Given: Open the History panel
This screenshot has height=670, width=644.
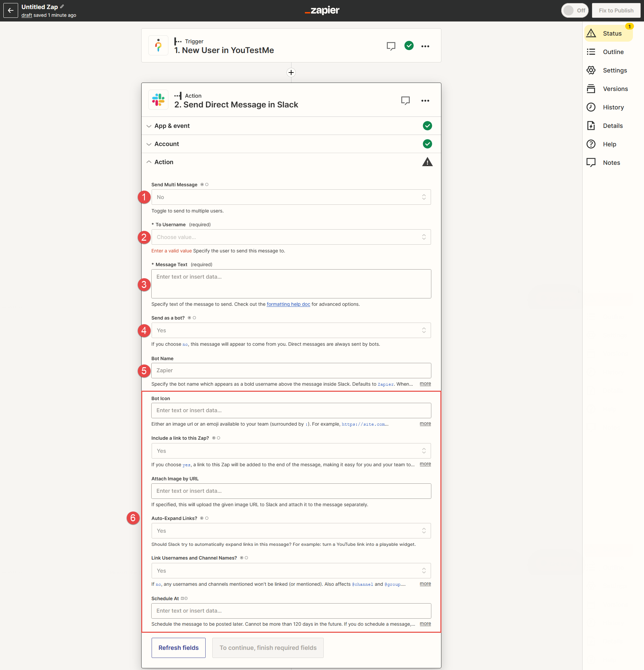Looking at the screenshot, I should coord(608,107).
